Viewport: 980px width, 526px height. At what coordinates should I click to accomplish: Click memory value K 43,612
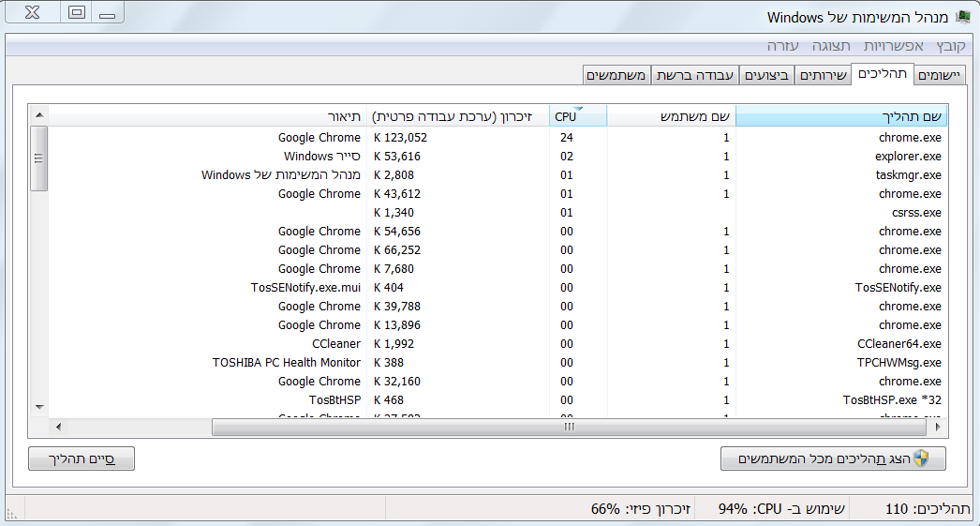(x=397, y=194)
